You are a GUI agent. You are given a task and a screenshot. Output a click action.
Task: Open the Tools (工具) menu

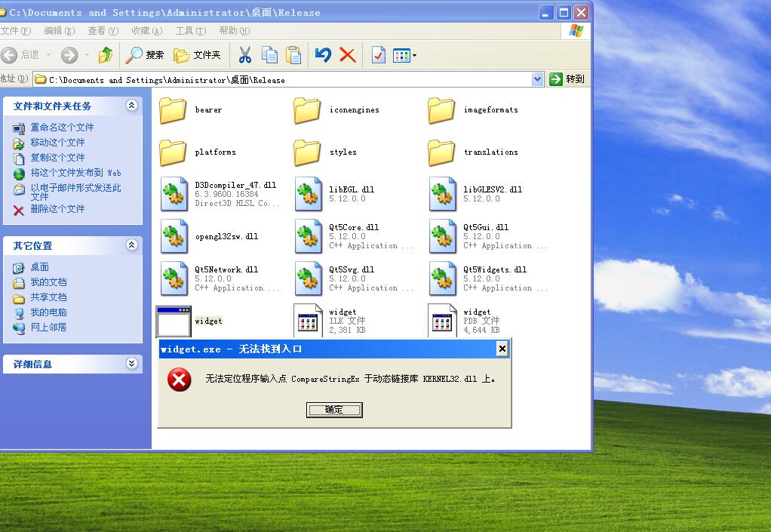click(x=191, y=31)
